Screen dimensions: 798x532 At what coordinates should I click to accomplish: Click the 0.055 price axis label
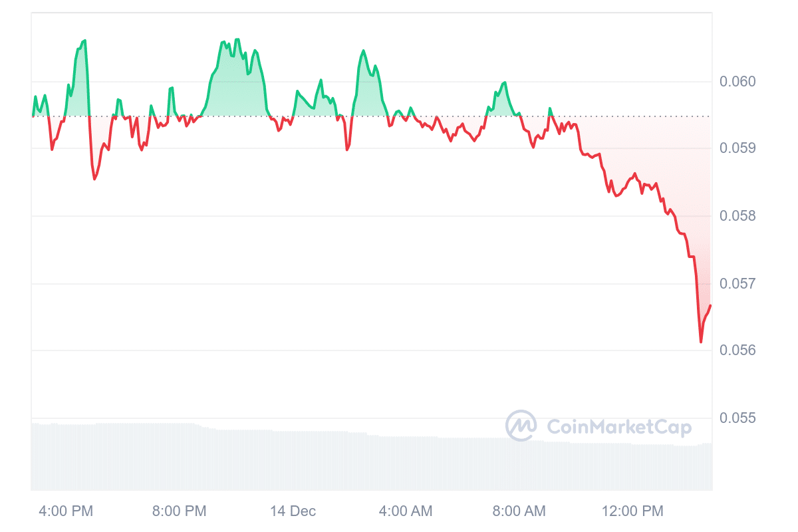pos(737,418)
